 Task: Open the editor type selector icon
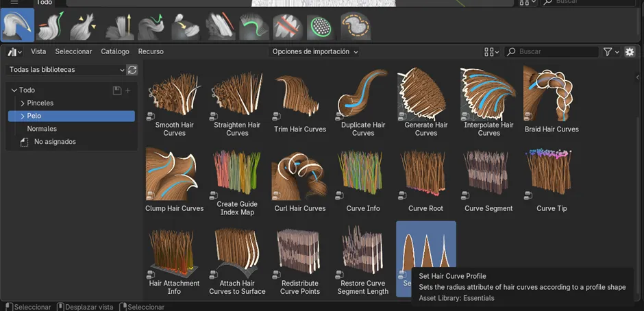[x=14, y=52]
